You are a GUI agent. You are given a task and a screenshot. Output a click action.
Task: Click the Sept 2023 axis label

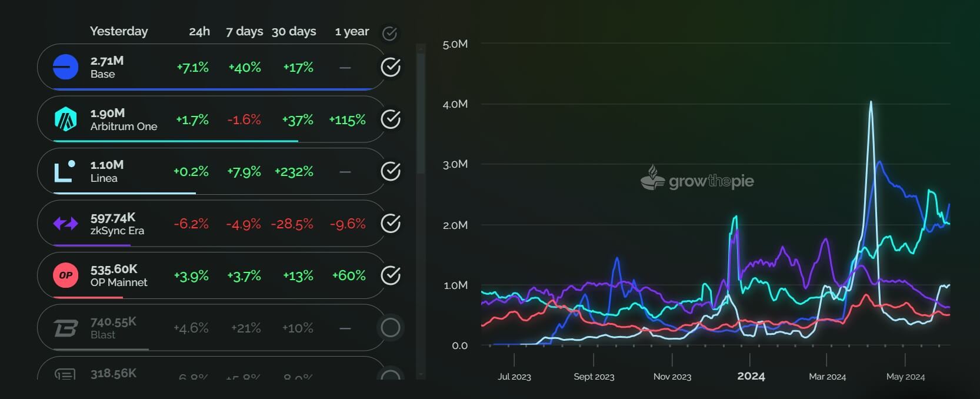click(594, 377)
